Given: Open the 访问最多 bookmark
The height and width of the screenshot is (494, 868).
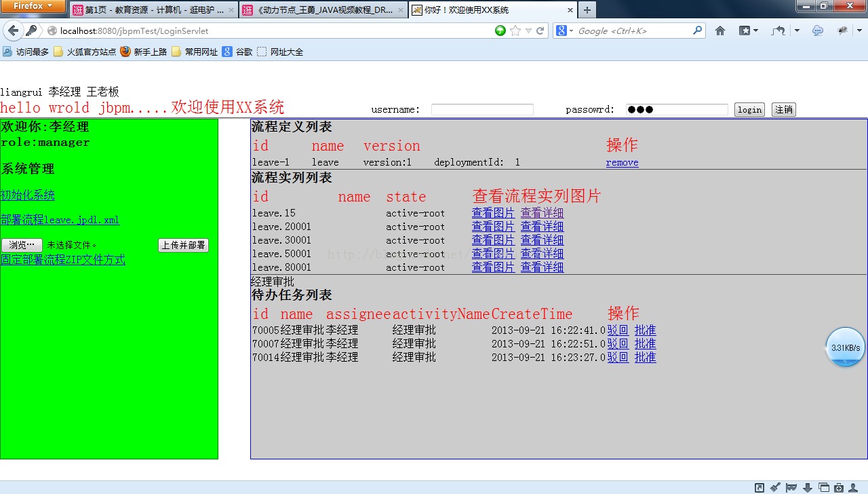Looking at the screenshot, I should pyautogui.click(x=26, y=52).
